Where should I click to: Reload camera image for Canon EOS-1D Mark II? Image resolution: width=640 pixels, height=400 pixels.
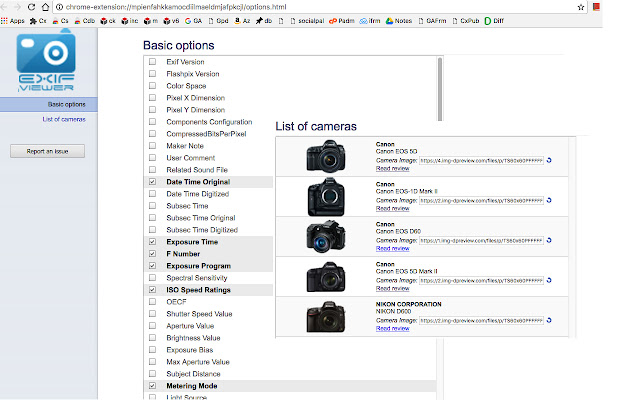[x=549, y=200]
